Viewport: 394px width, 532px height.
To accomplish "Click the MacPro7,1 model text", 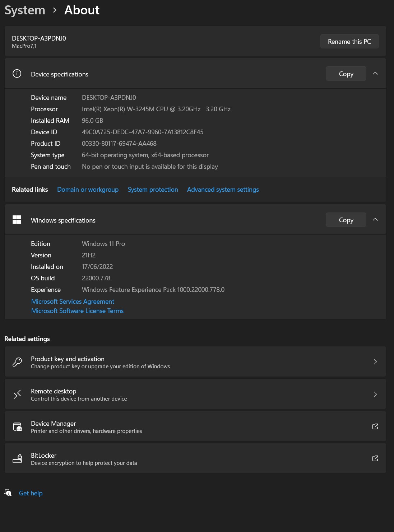I will point(24,46).
